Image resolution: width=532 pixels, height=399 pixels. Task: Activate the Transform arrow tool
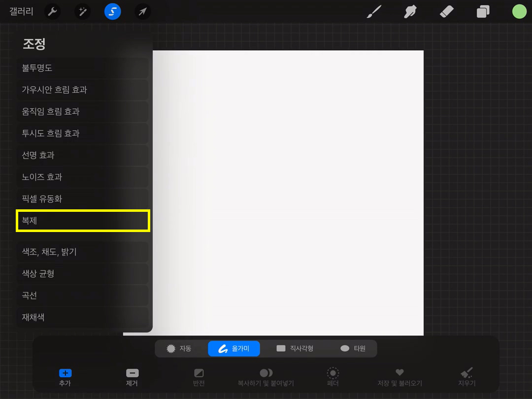[x=142, y=11]
